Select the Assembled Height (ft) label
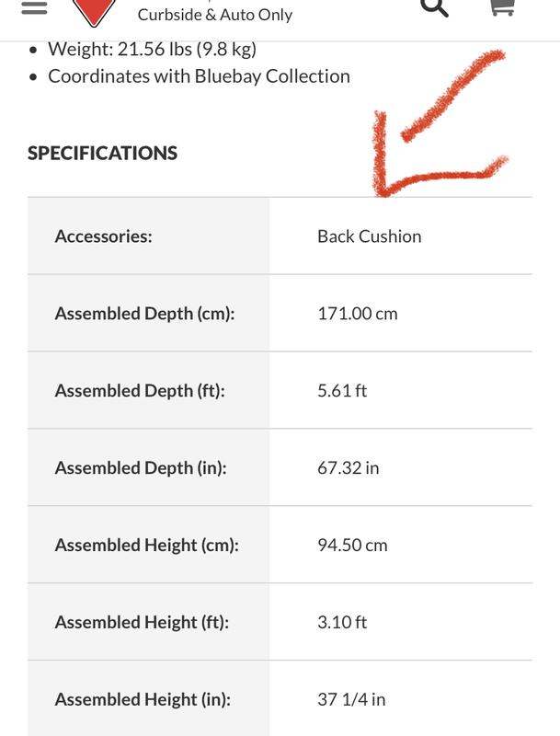The height and width of the screenshot is (736, 560). (142, 623)
